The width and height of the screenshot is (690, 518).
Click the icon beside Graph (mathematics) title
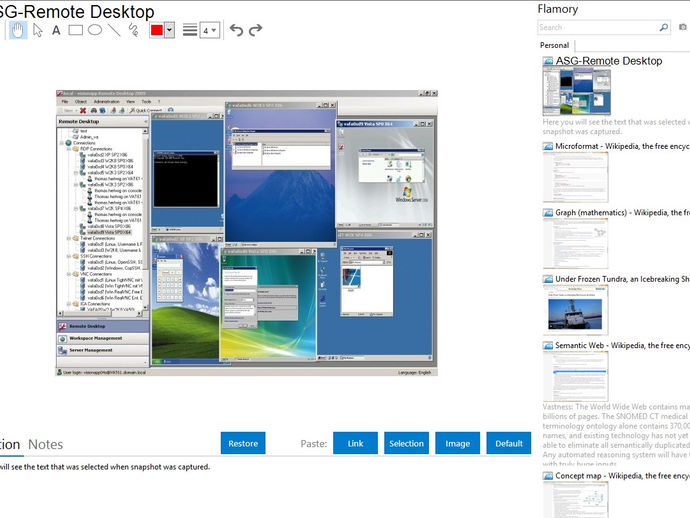point(548,213)
